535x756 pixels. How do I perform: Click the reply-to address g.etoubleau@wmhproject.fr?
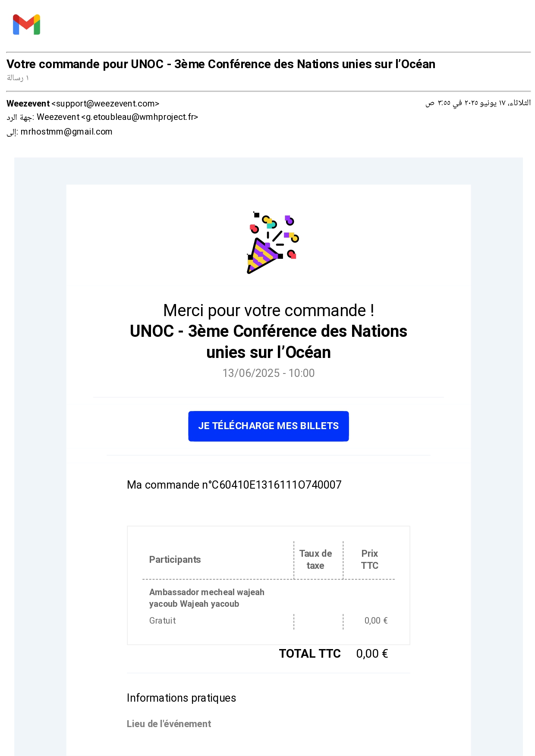click(139, 117)
